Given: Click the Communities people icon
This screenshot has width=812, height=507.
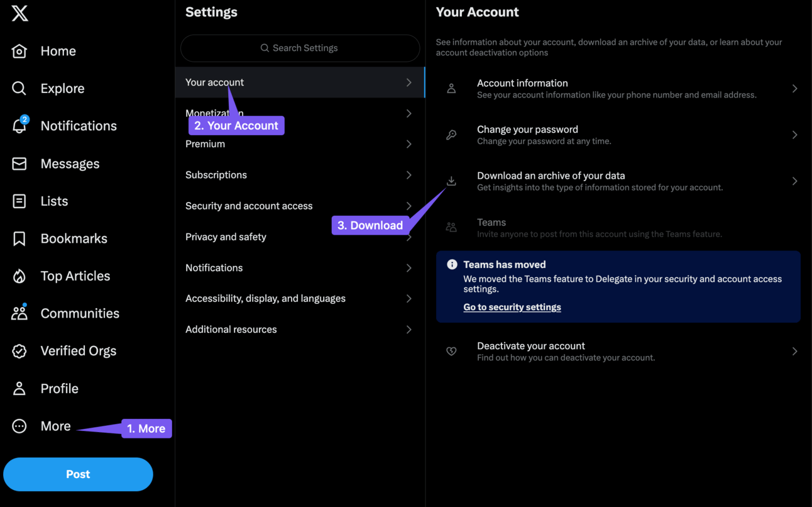Looking at the screenshot, I should pyautogui.click(x=19, y=313).
